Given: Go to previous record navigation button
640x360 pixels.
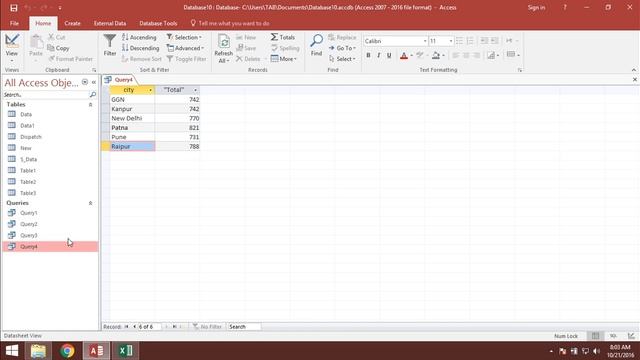Looking at the screenshot, I should click(134, 327).
